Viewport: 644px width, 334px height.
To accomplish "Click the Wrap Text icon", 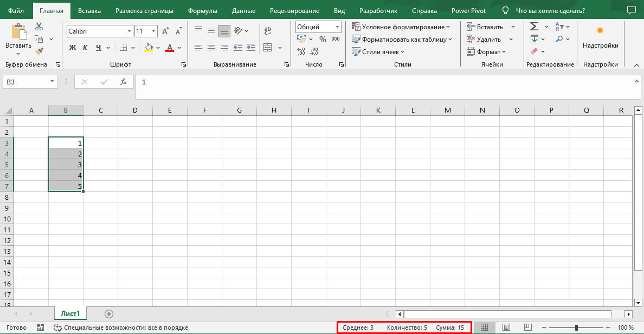I will (x=268, y=31).
